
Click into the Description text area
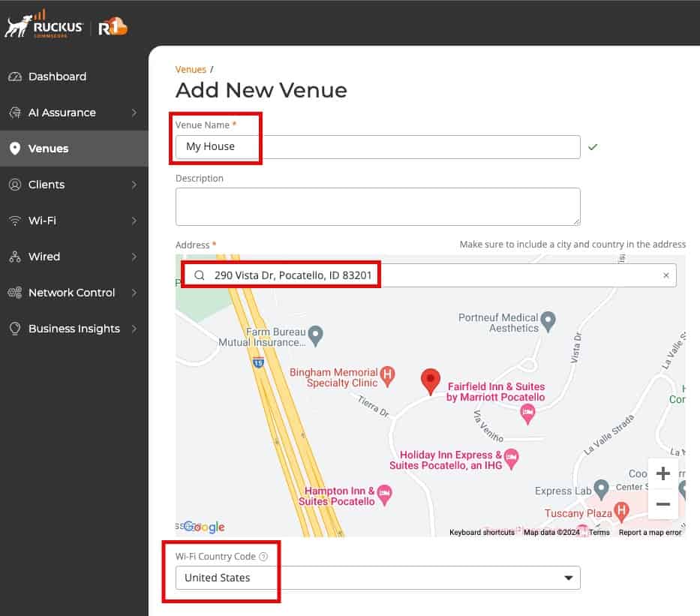pyautogui.click(x=377, y=206)
